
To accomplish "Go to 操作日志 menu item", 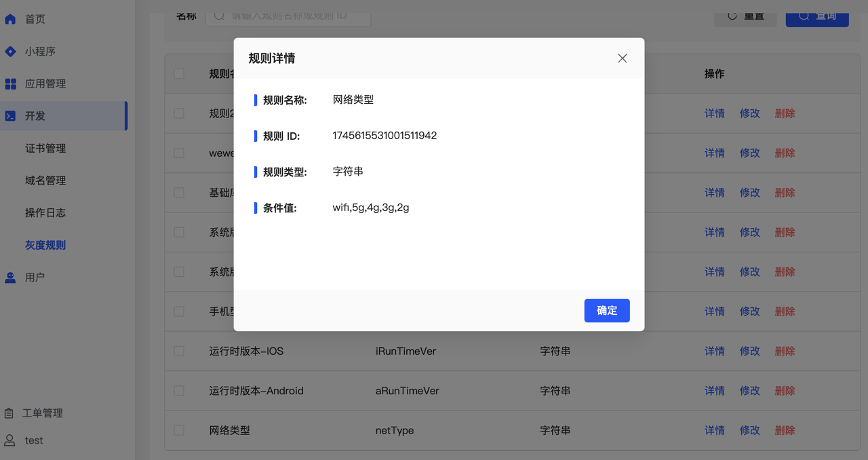I will [45, 213].
